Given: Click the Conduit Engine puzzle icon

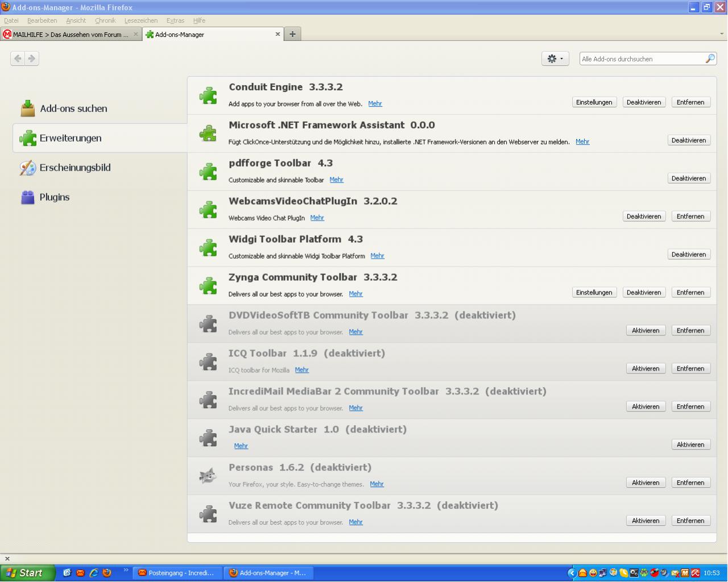Looking at the screenshot, I should pos(208,95).
